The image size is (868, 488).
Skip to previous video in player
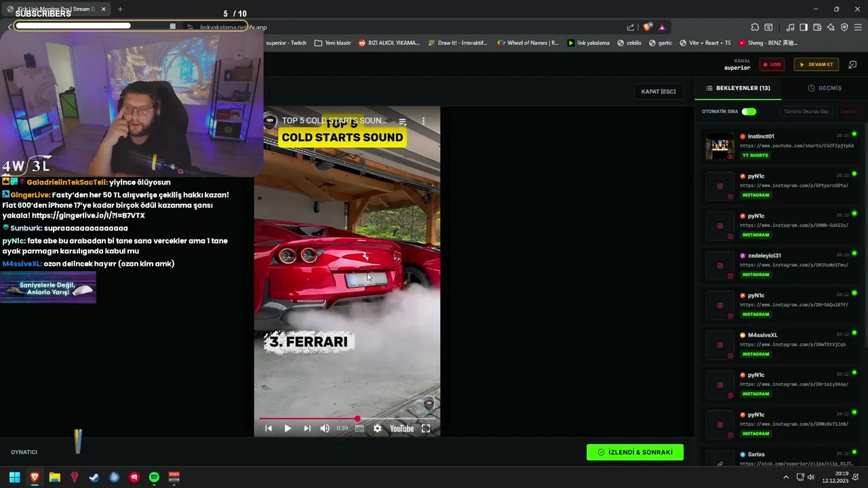click(x=269, y=428)
